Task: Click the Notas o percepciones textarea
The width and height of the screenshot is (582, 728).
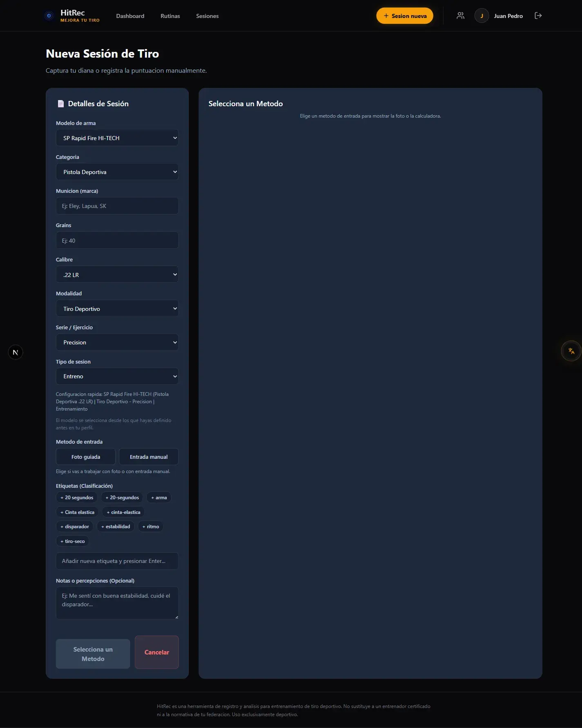Action: [117, 603]
